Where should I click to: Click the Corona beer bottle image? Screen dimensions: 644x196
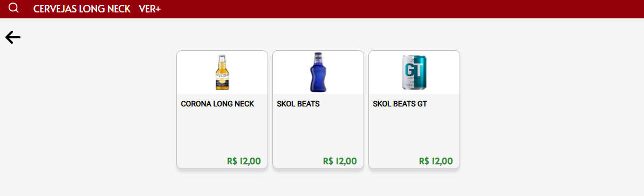coord(222,73)
